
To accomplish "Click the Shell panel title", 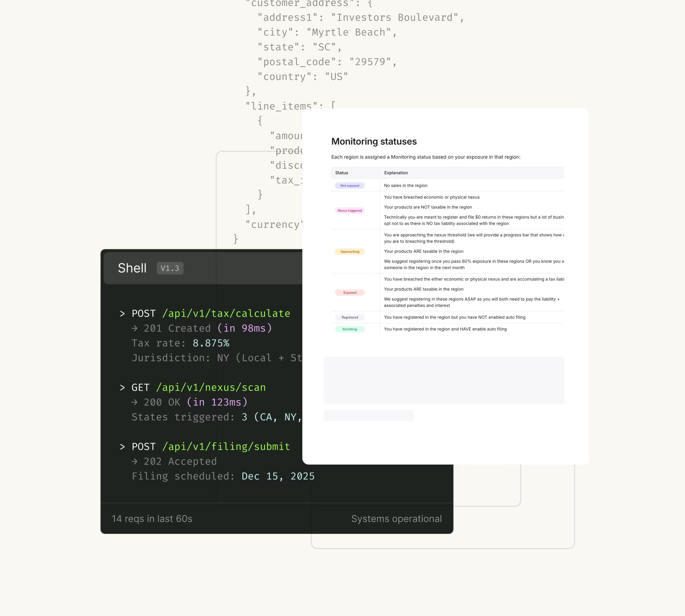I will pyautogui.click(x=132, y=268).
